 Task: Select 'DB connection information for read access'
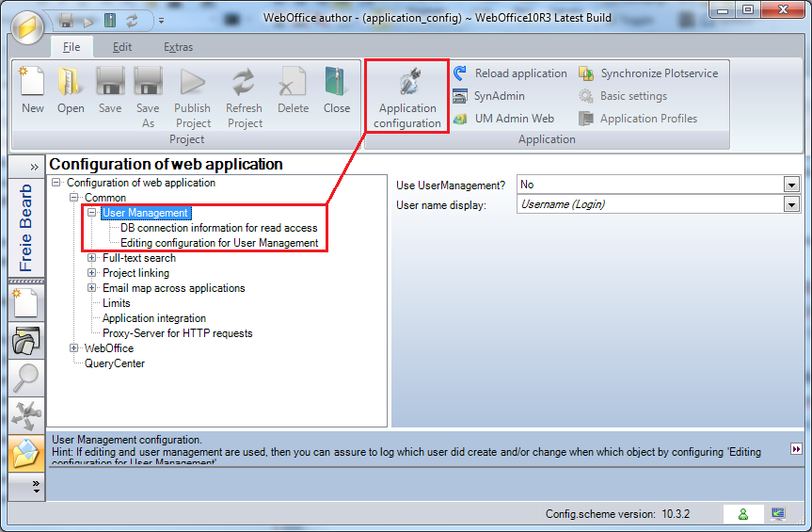[x=219, y=228]
